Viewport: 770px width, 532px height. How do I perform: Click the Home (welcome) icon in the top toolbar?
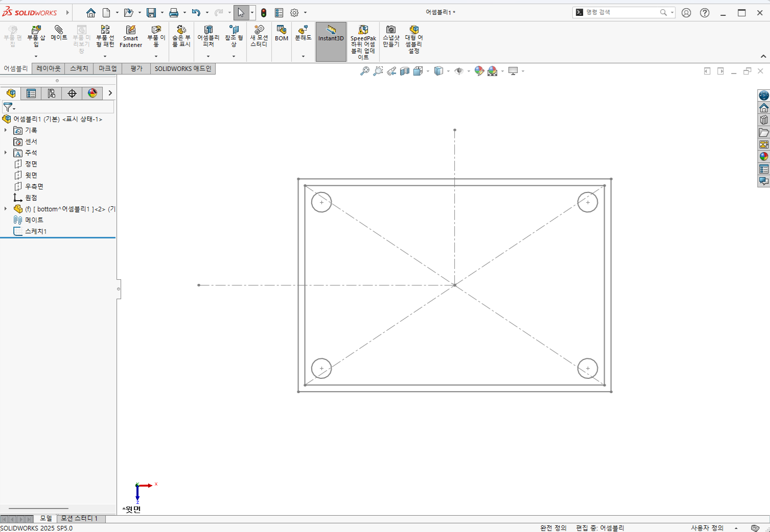click(91, 13)
